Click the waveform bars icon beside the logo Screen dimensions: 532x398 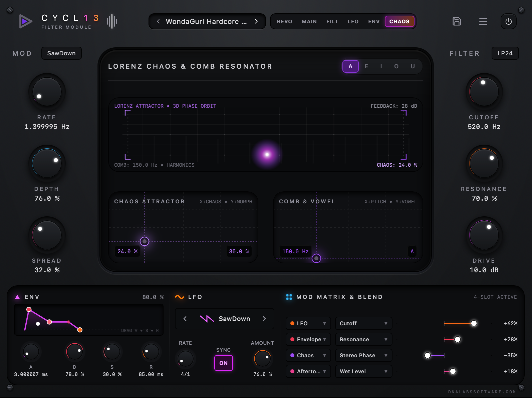[112, 21]
